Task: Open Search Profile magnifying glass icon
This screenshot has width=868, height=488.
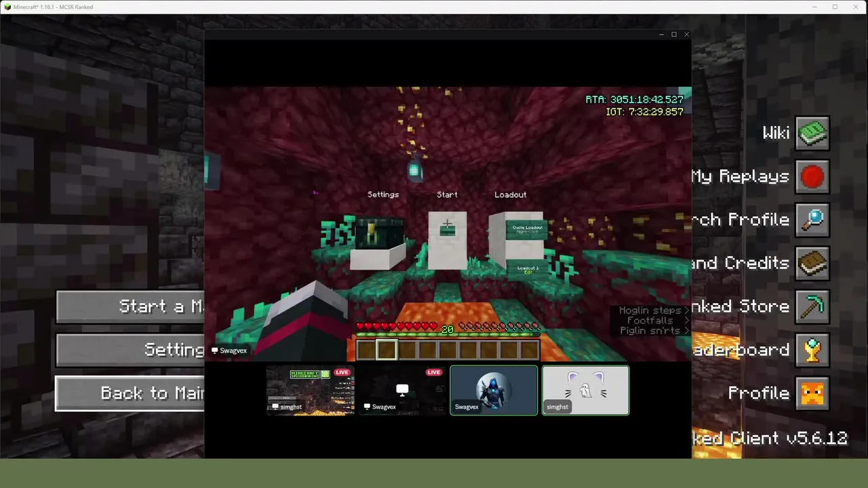Action: coord(812,220)
